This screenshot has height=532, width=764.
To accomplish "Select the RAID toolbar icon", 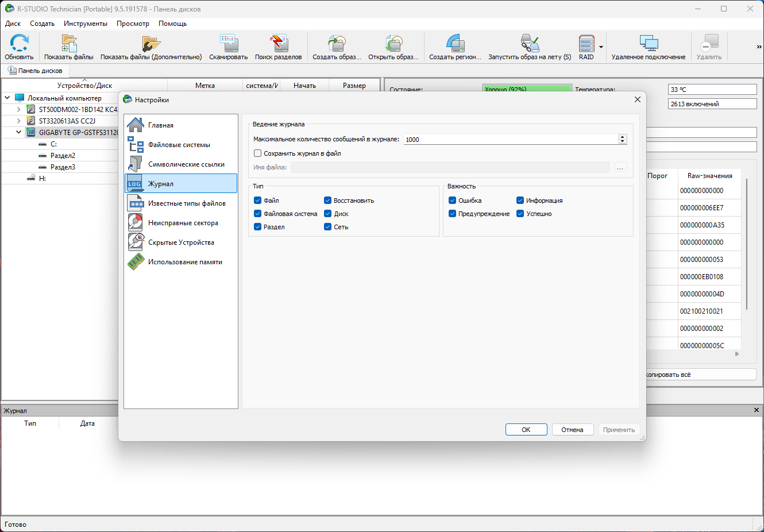I will point(586,47).
